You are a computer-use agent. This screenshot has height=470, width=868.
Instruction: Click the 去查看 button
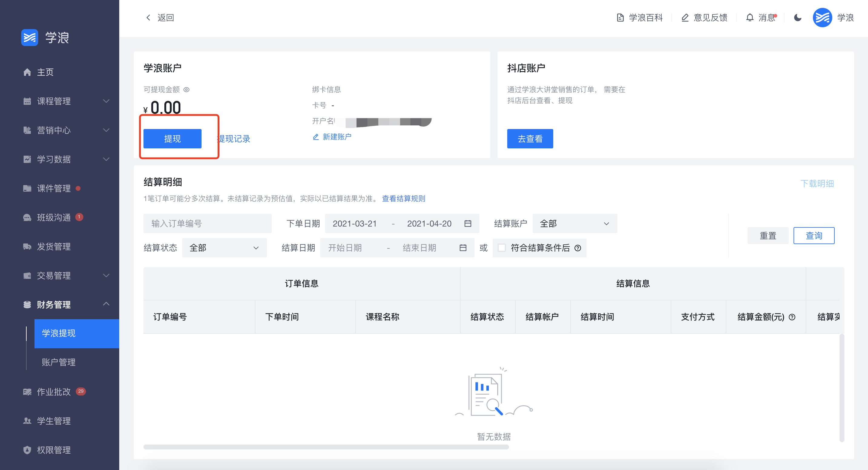[530, 139]
